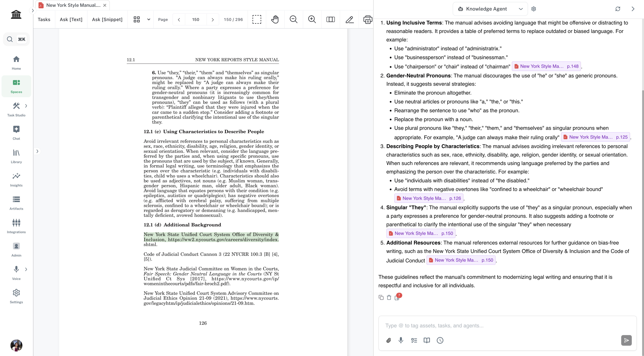Attach a file with paperclip icon
644x356 pixels.
(388, 340)
